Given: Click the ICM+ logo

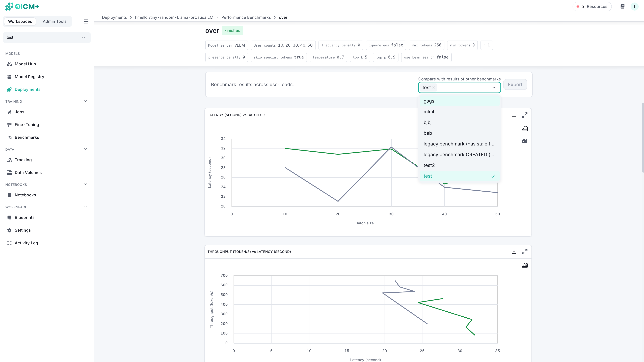Looking at the screenshot, I should 22,7.
